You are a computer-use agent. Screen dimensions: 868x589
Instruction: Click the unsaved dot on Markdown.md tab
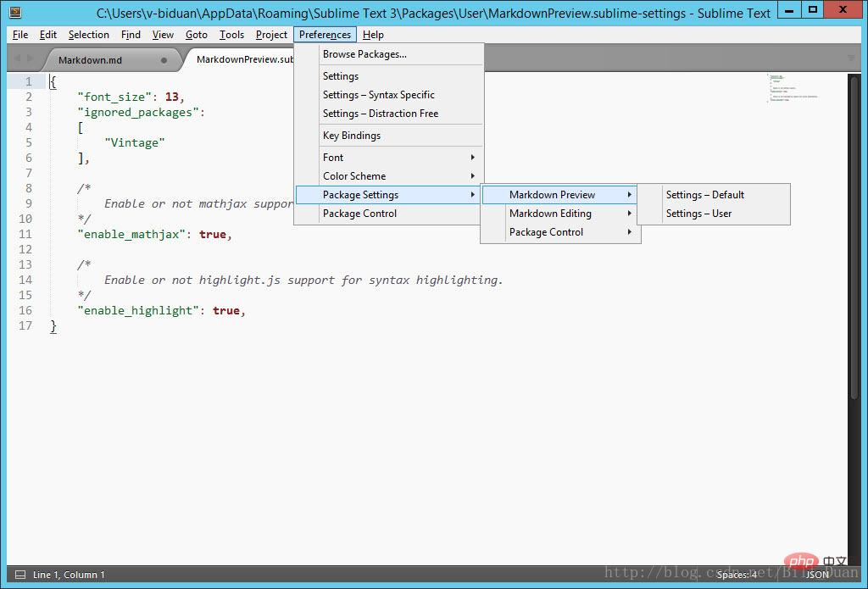tap(164, 60)
